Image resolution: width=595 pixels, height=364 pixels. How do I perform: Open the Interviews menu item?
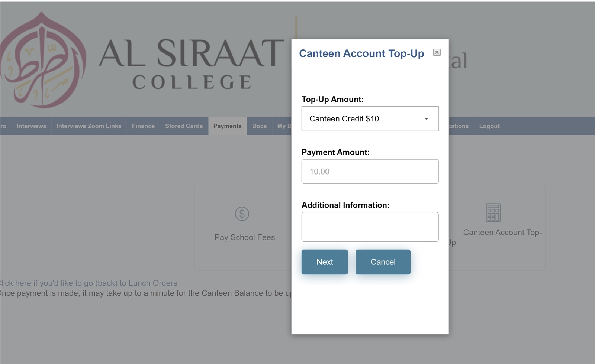click(x=31, y=126)
